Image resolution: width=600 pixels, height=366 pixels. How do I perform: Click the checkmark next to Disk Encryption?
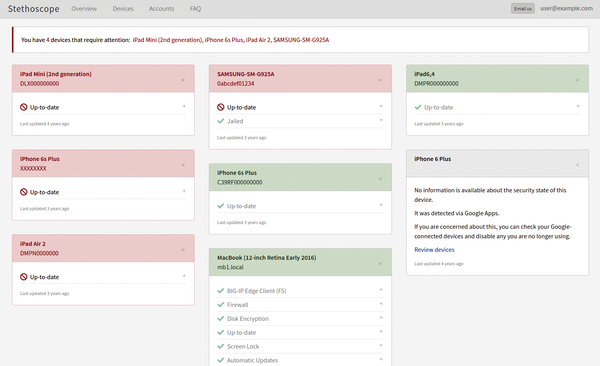click(x=220, y=319)
